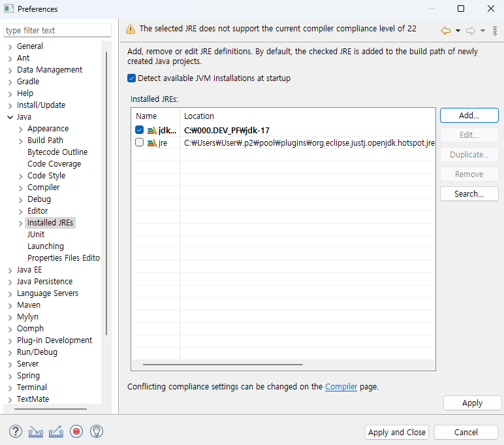Expand the Compiler tree node
The image size is (504, 445).
[x=21, y=188]
